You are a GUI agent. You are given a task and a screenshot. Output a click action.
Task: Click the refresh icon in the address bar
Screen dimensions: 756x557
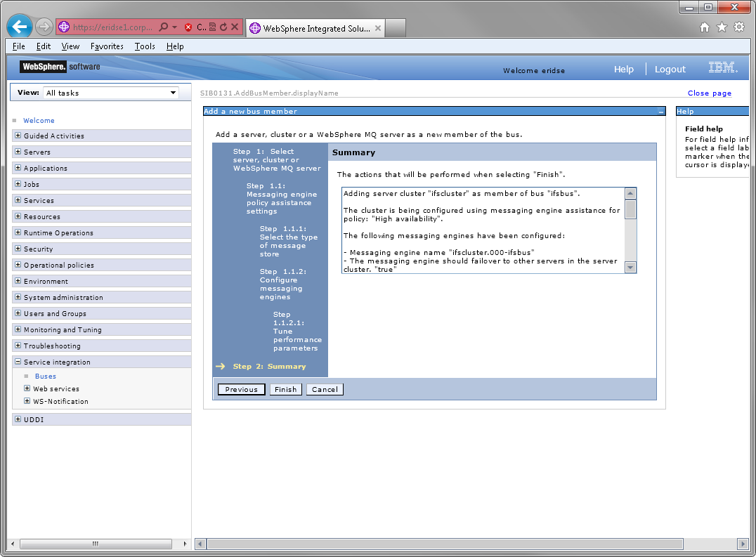(x=223, y=27)
